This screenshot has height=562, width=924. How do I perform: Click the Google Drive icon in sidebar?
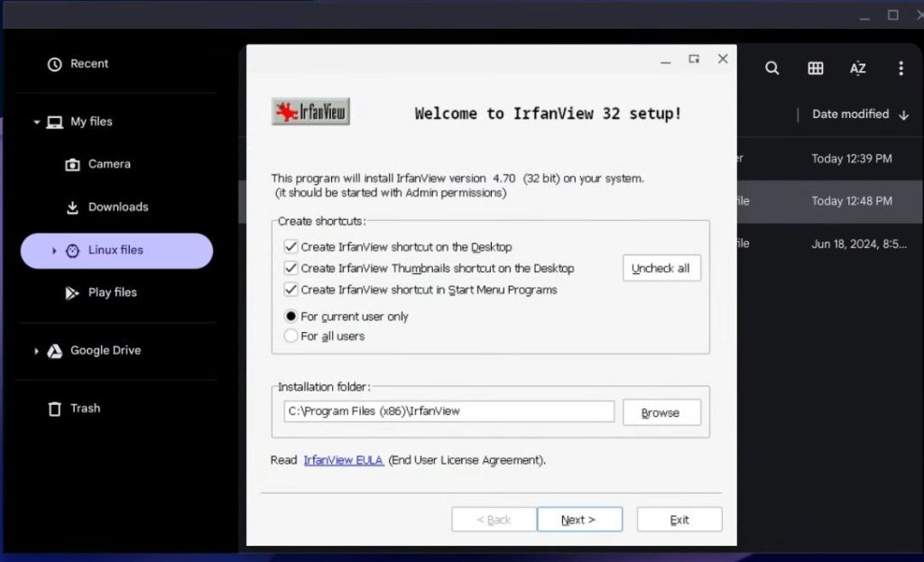55,351
